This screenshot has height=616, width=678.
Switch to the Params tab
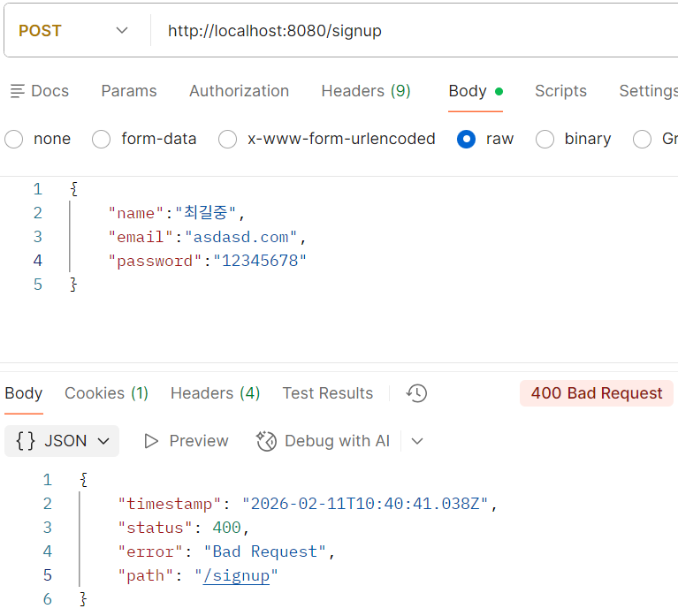coord(129,91)
